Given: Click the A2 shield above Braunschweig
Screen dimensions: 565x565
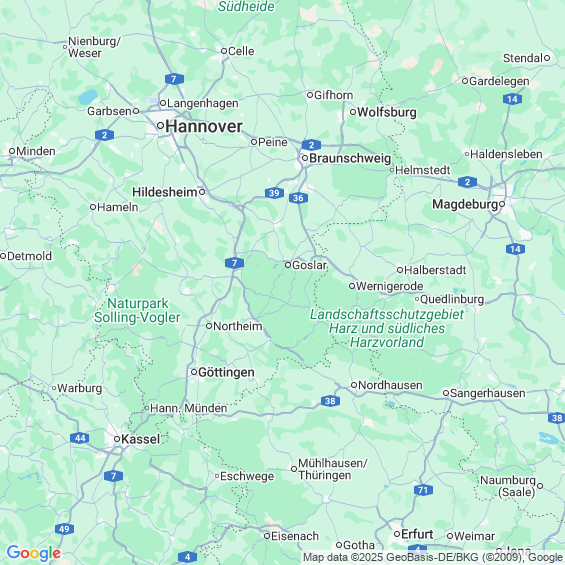Looking at the screenshot, I should tap(311, 145).
